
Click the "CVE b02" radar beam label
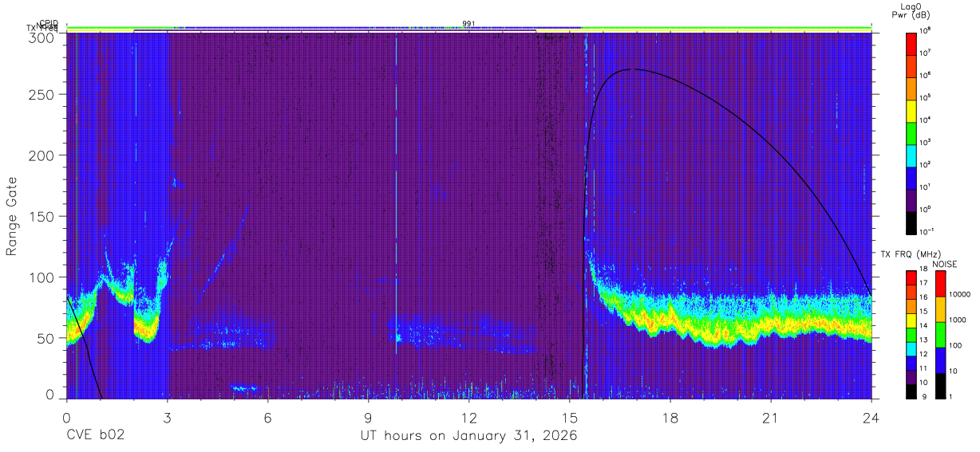coord(95,436)
